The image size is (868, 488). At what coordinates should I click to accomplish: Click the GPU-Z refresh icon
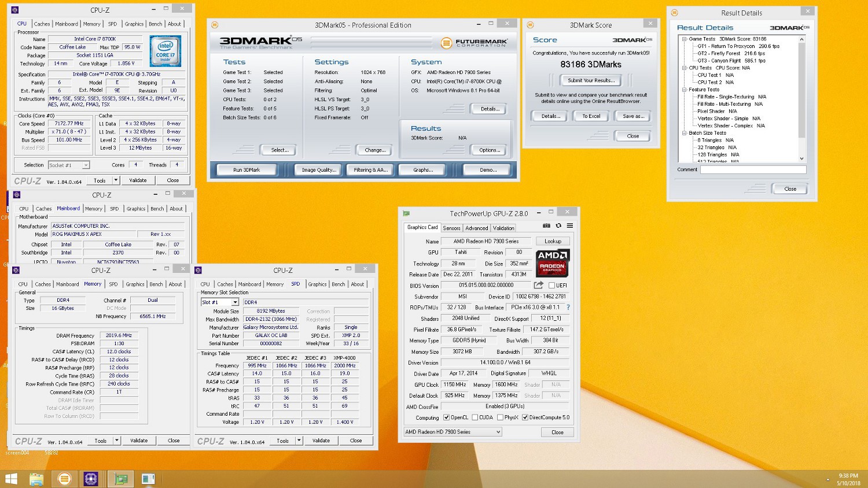558,225
